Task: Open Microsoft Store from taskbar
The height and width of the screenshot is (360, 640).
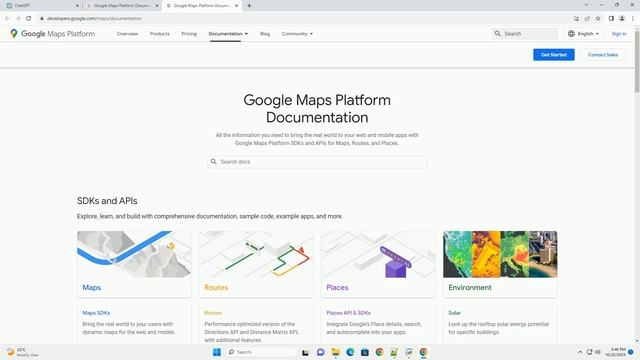Action: pyautogui.click(x=364, y=352)
